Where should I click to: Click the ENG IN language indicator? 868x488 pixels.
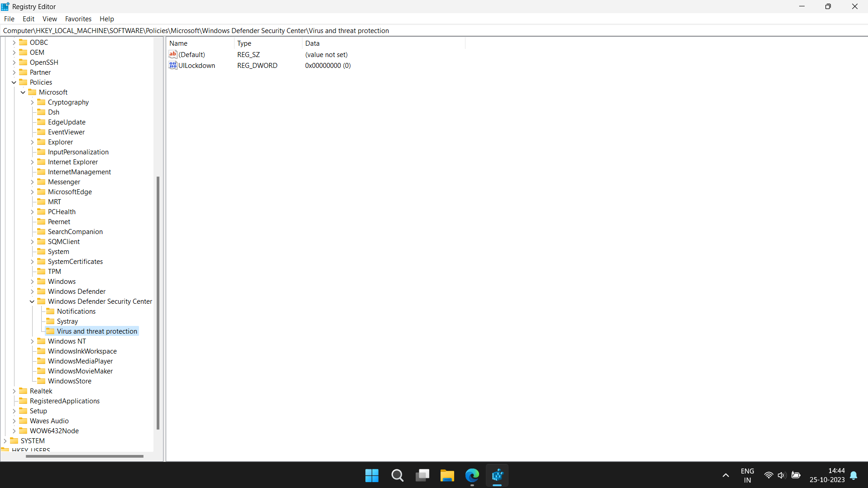(747, 475)
